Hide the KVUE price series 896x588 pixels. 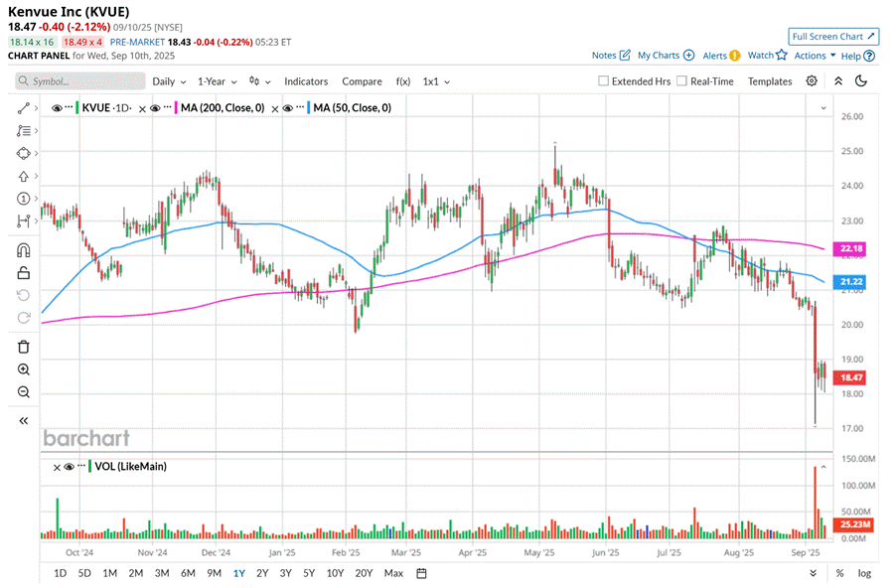57,108
